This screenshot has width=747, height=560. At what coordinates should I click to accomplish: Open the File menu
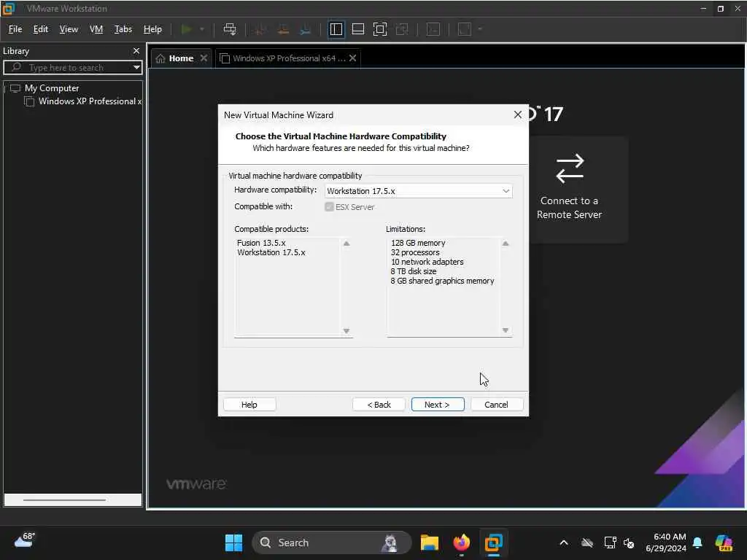coord(15,29)
